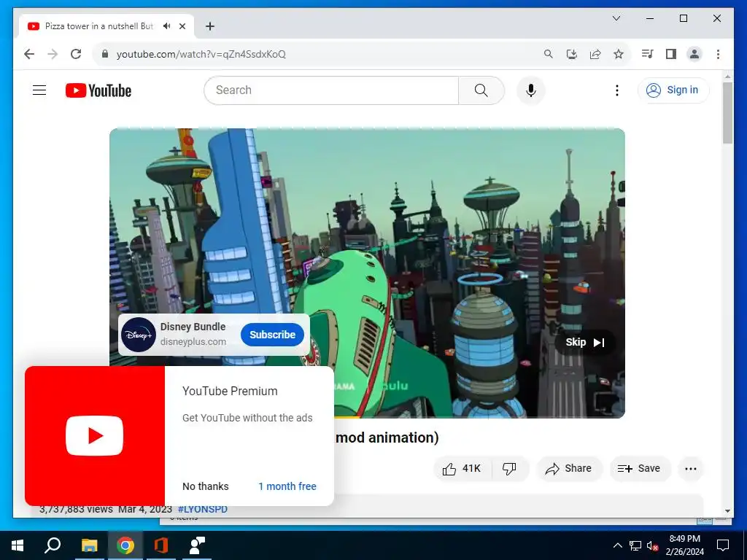Viewport: 747px width, 560px height.
Task: Open a new tab with plus button
Action: point(210,26)
